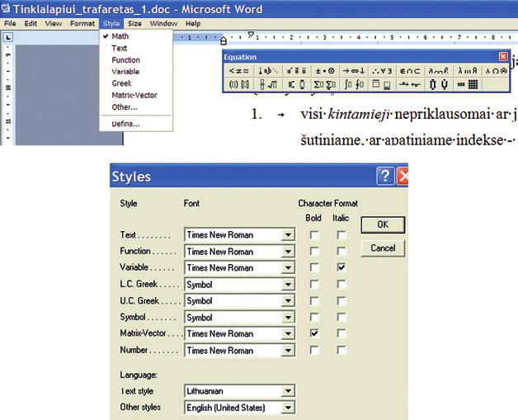Toggle Italic for Symbol style
Screen dimensions: 518x420
[x=341, y=317]
